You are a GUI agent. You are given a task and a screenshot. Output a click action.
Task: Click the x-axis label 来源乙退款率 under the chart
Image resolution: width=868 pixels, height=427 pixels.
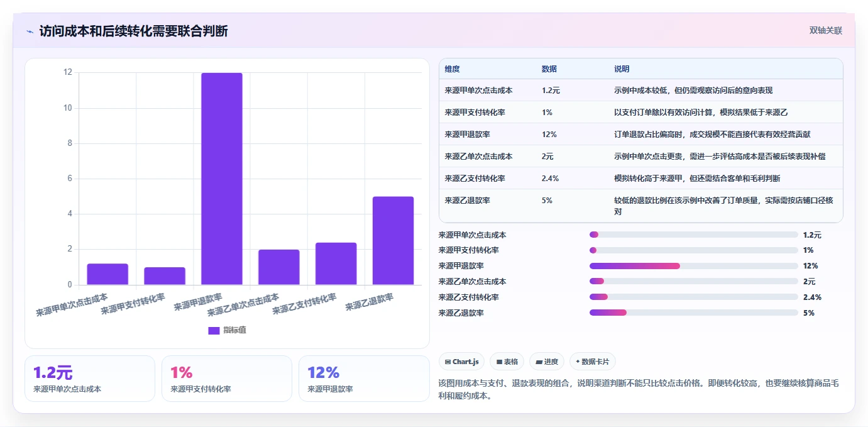click(369, 301)
